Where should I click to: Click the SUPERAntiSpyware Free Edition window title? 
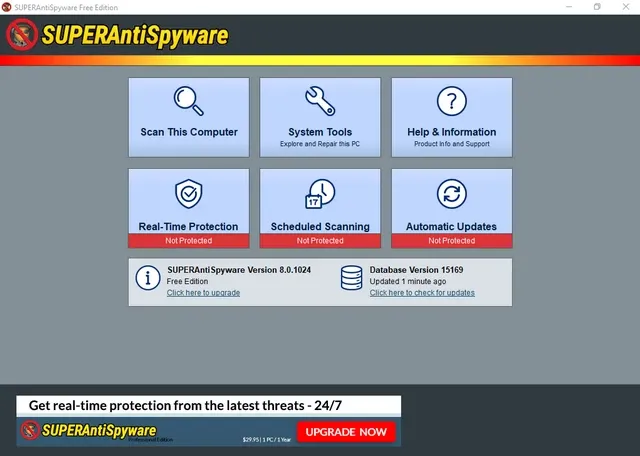coord(66,7)
